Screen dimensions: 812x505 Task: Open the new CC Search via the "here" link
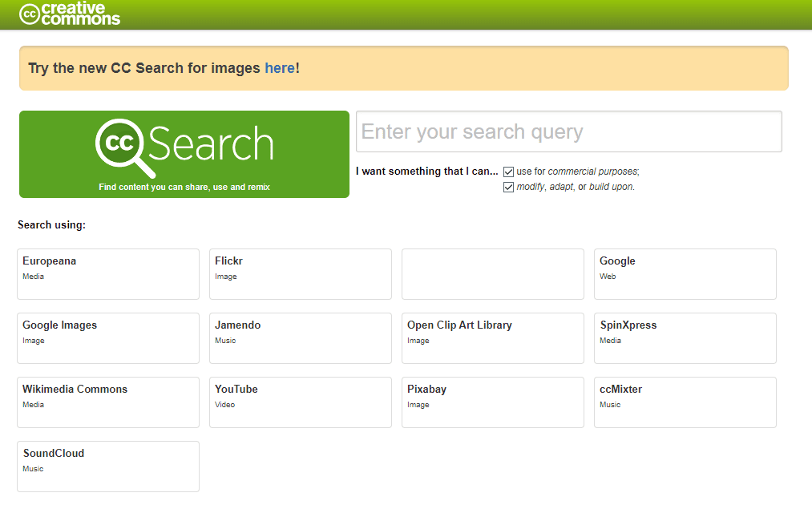[280, 67]
